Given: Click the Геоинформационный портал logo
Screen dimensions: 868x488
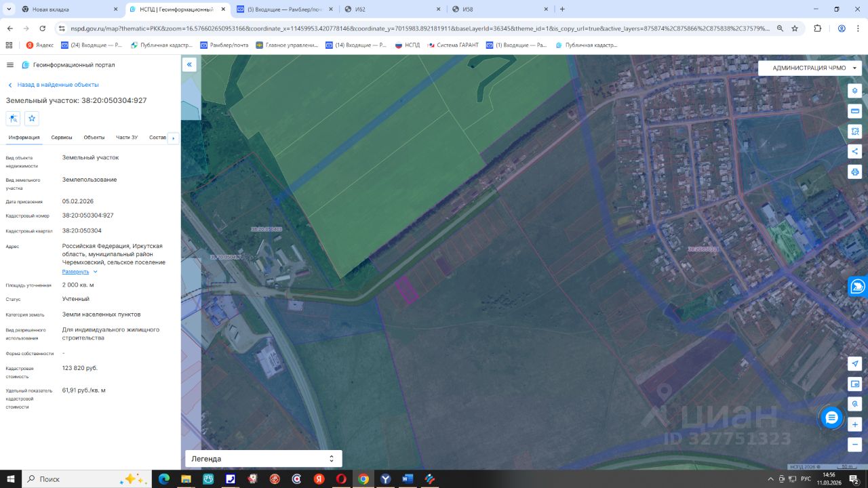Looking at the screenshot, I should point(68,64).
